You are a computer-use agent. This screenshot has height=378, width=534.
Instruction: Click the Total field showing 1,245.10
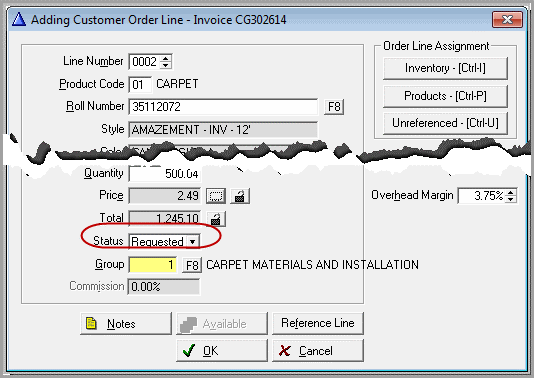165,219
